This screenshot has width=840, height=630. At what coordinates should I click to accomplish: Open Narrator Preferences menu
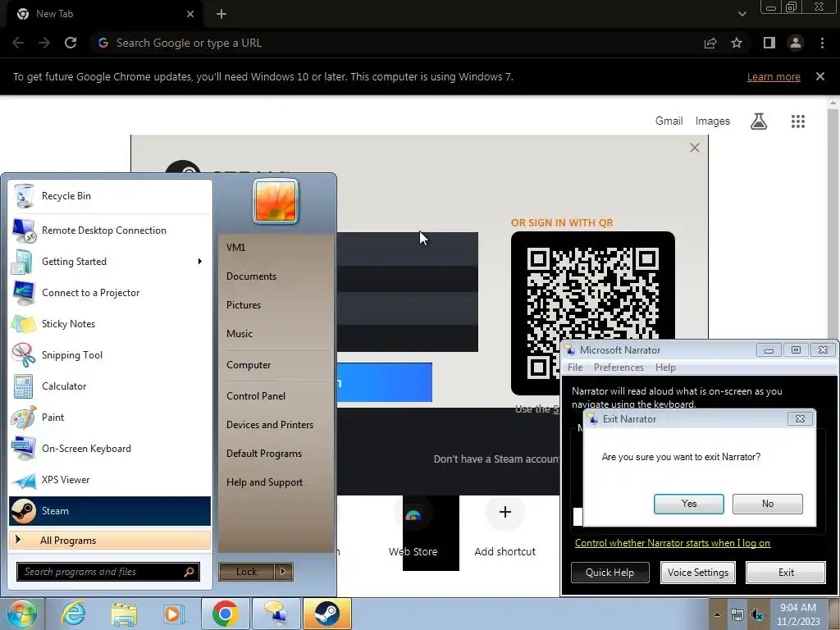(619, 367)
